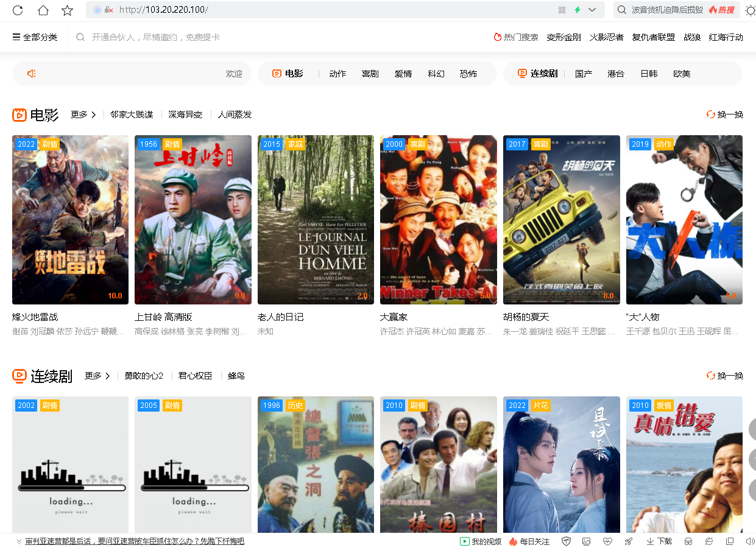Click 换一换 refresh in the 连续剧 section

pos(725,376)
